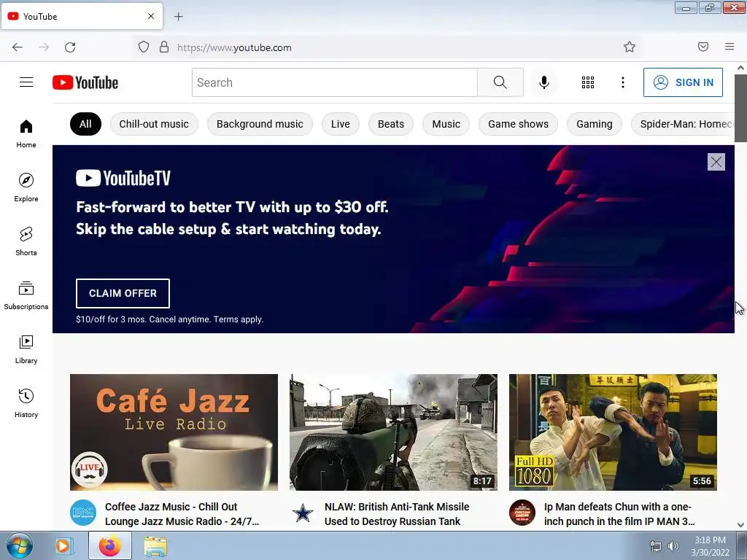Click the search magnifier button
Screen dimensions: 747x560
[x=500, y=82]
